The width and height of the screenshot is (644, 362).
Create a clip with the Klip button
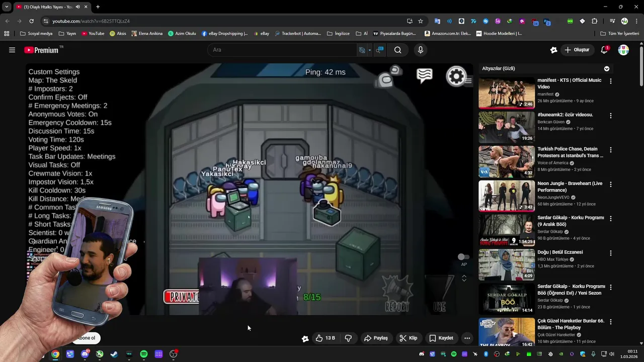(409, 338)
